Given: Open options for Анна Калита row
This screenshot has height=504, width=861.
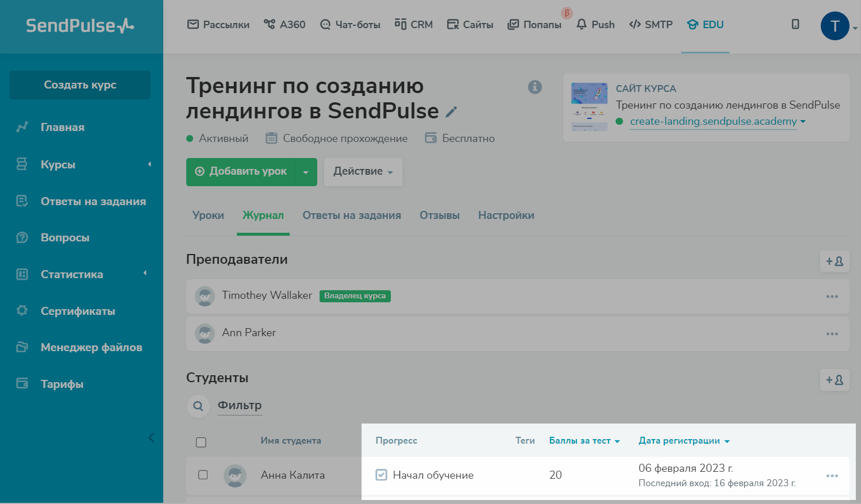Looking at the screenshot, I should (832, 476).
